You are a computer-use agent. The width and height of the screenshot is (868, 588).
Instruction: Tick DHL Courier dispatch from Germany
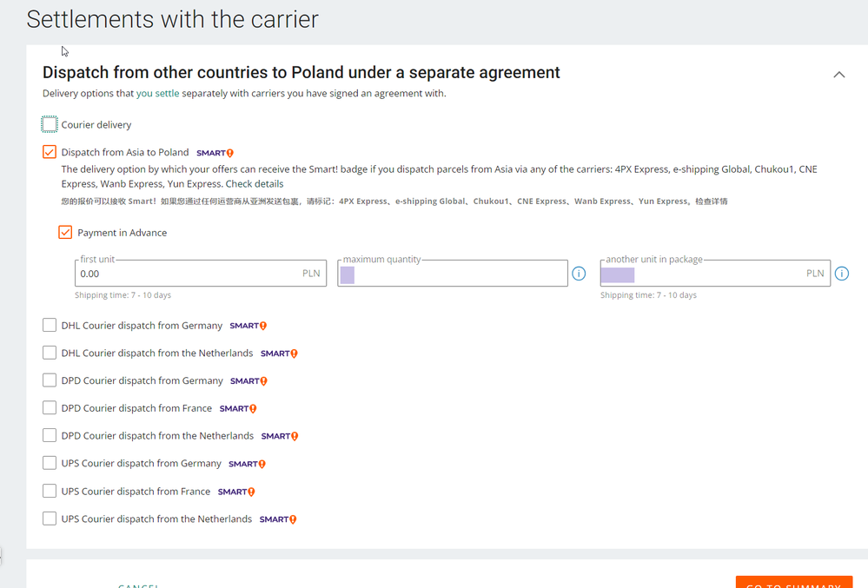coord(50,326)
